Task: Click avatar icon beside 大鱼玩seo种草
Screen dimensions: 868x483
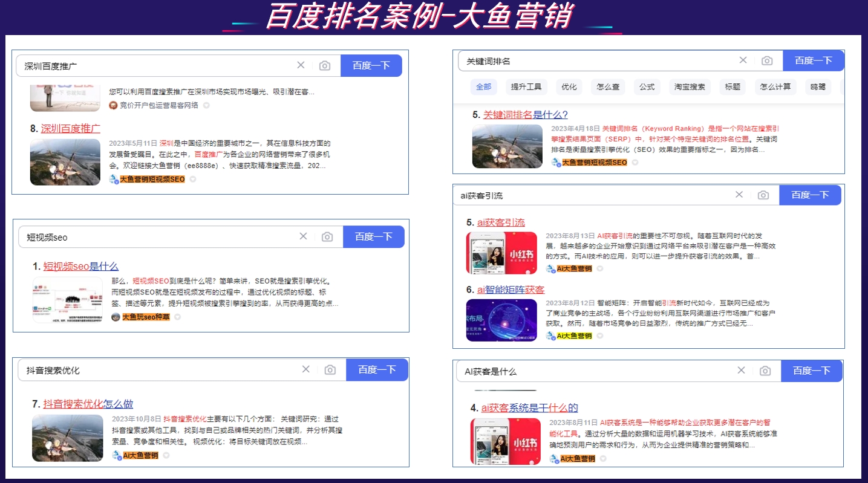Action: pos(116,317)
